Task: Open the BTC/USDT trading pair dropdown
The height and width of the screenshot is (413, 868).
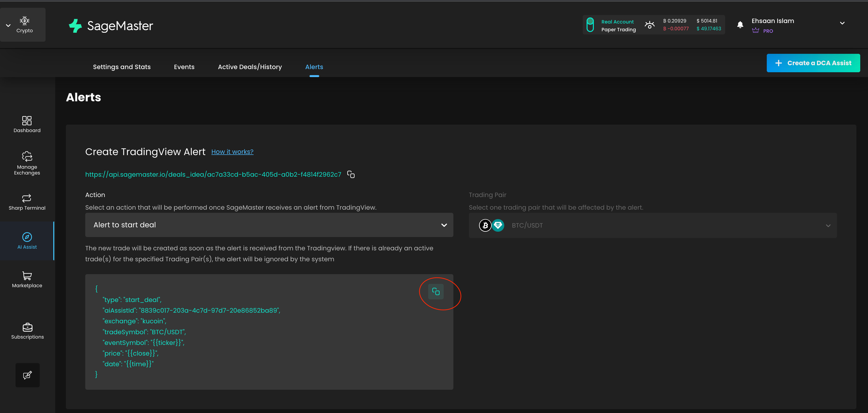Action: (x=653, y=225)
